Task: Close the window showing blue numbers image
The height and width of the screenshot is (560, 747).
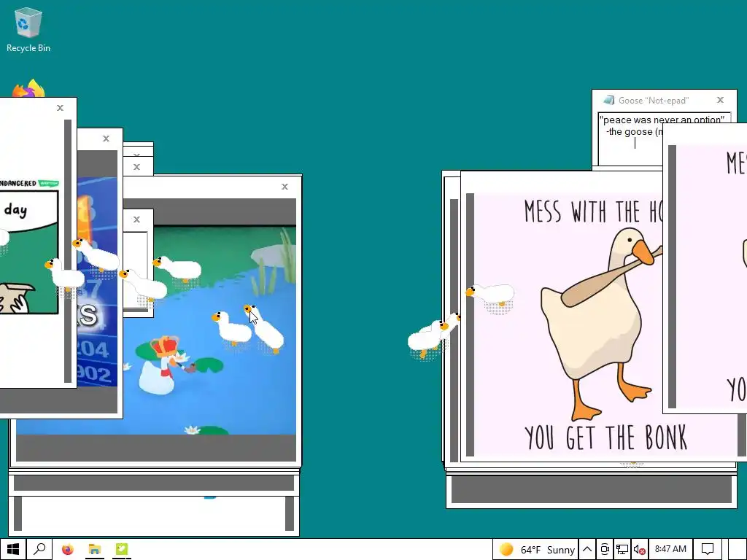Action: coord(106,139)
